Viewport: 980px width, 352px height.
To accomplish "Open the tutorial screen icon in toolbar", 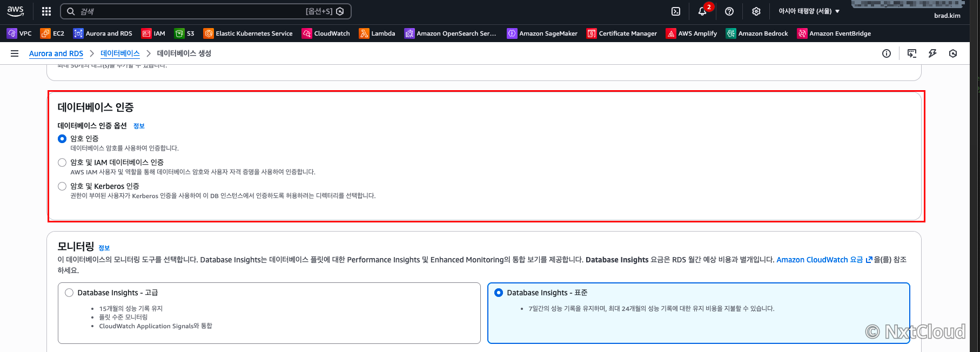I will click(912, 53).
